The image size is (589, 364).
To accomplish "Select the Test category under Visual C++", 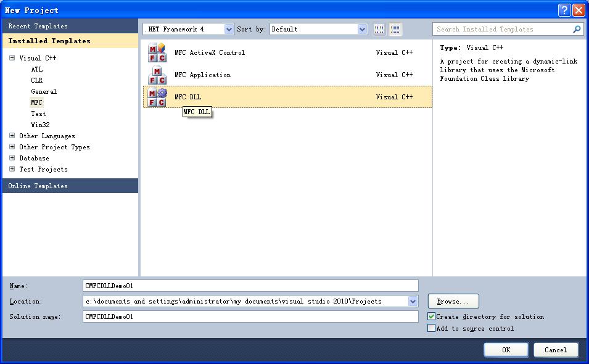I will tap(38, 114).
